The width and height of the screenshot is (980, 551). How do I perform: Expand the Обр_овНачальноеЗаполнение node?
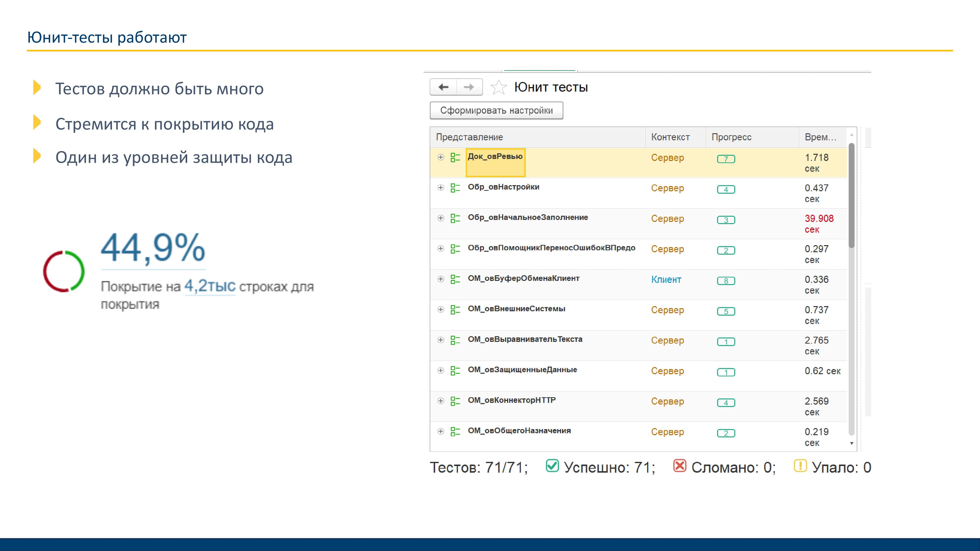pyautogui.click(x=441, y=218)
